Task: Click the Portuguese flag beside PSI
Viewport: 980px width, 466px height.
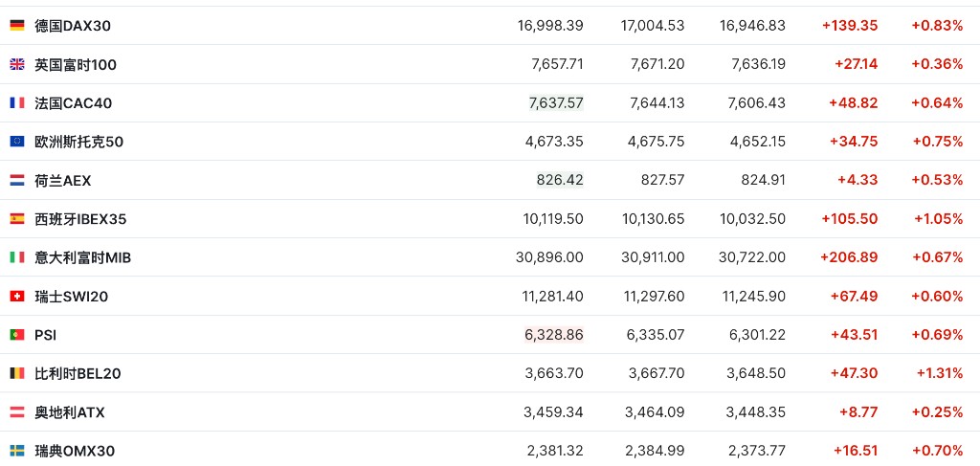Action: [x=17, y=335]
